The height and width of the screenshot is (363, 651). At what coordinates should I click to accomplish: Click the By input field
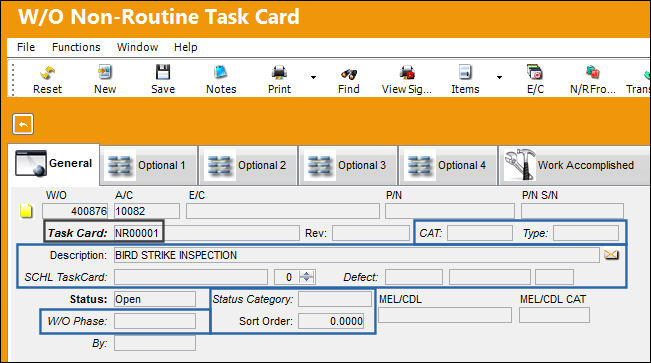(155, 343)
